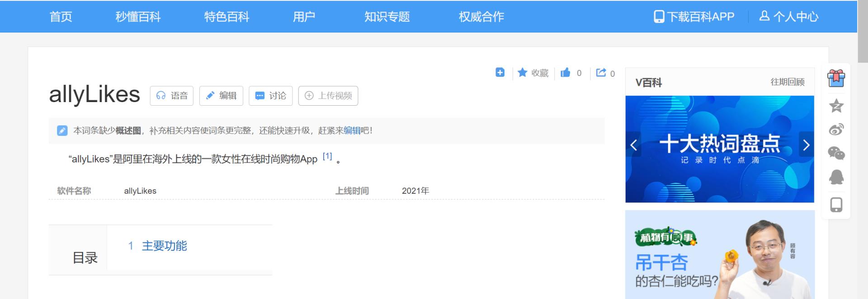Click the pencil icon in notice bar
This screenshot has height=299, width=868.
click(x=62, y=131)
